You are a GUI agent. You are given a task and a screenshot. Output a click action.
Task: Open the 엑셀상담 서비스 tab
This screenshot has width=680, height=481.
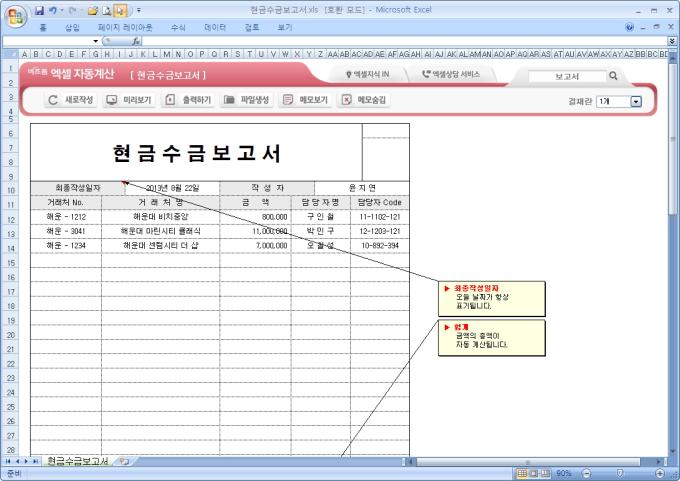(451, 75)
